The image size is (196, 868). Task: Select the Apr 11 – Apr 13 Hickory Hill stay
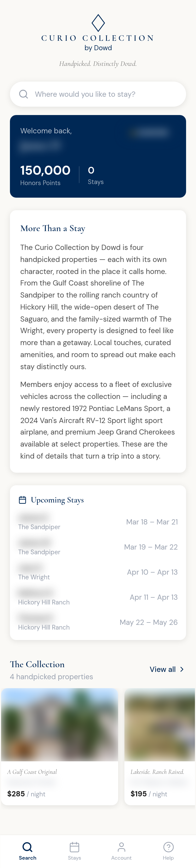[98, 597]
